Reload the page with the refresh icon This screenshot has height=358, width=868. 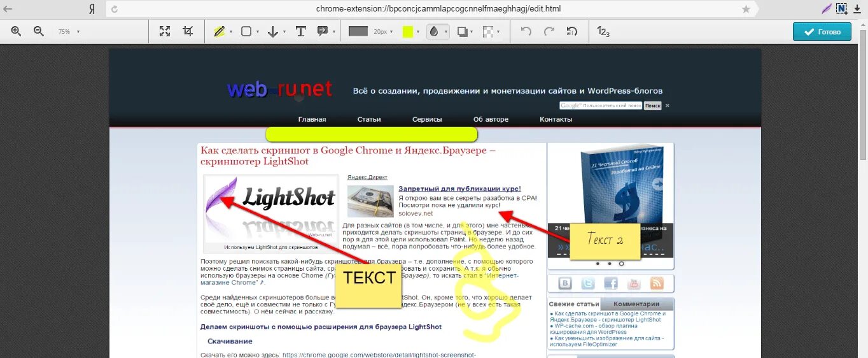coord(115,9)
